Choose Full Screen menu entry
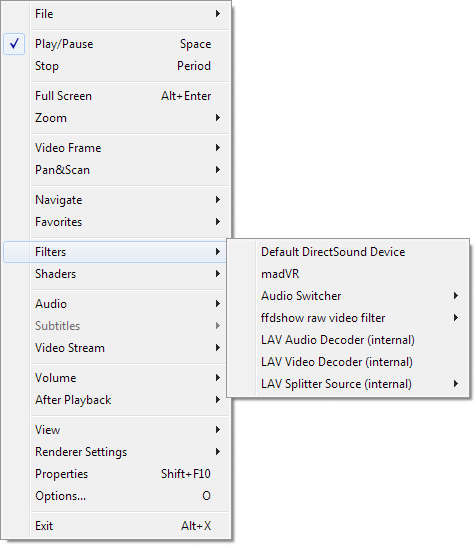Image resolution: width=476 pixels, height=546 pixels. (x=116, y=96)
